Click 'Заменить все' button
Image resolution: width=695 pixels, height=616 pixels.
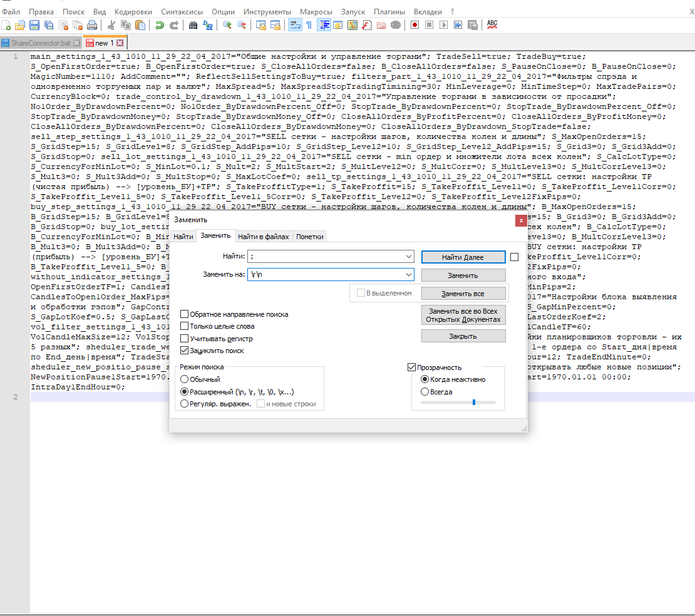point(463,294)
